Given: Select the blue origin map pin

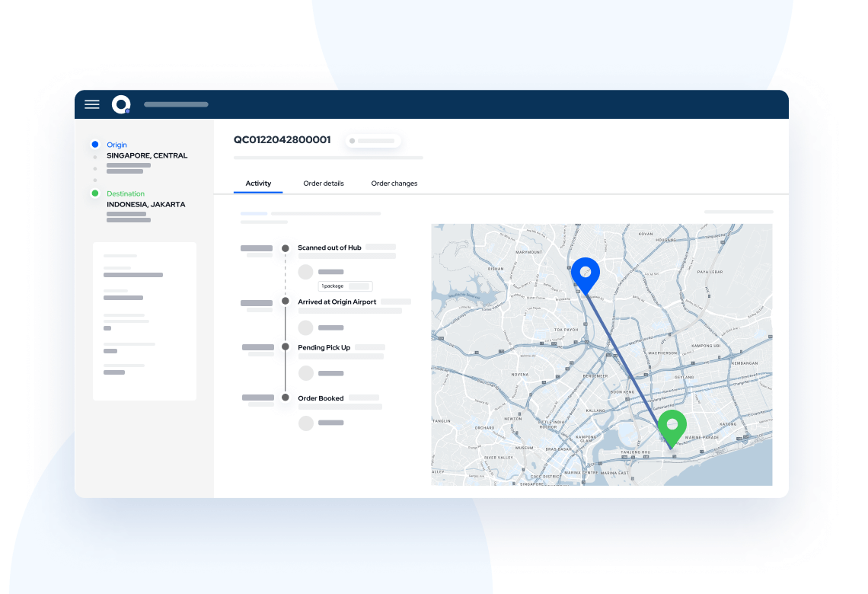Looking at the screenshot, I should pos(585,276).
